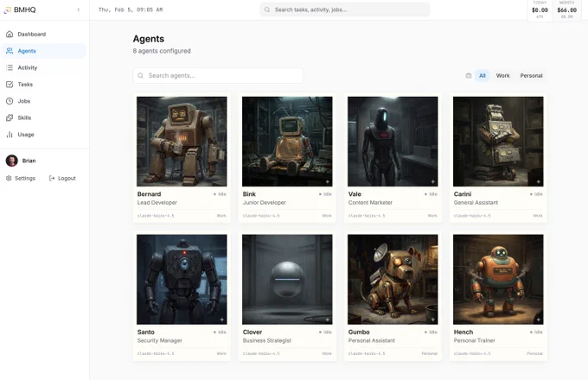Open Tasks from the sidebar
The image size is (588, 380).
pyautogui.click(x=43, y=85)
